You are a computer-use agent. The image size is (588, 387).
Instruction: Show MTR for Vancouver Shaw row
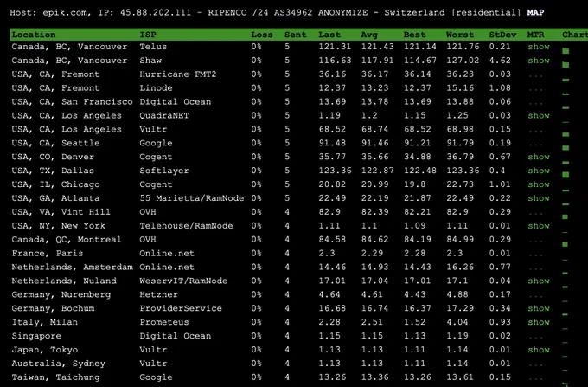[x=539, y=61]
